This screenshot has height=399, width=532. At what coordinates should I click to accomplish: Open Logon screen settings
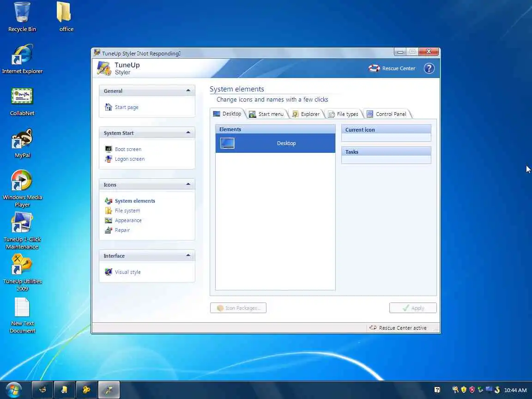(x=130, y=159)
